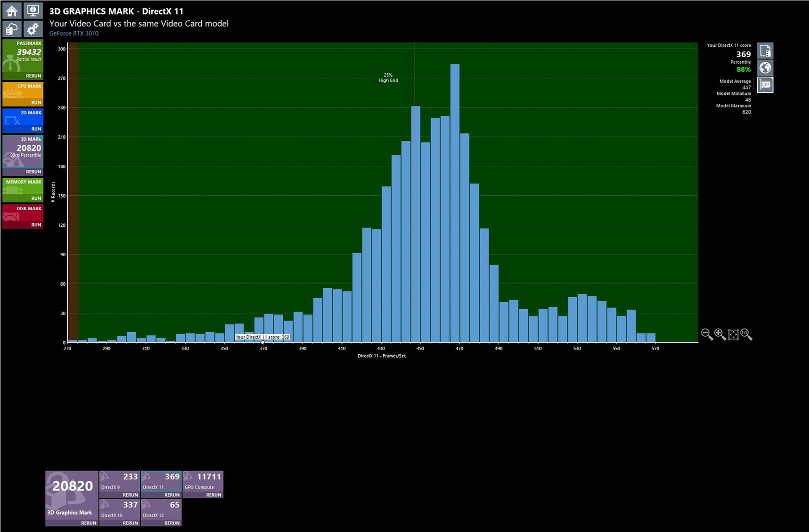Run the 2D Mark test

(x=36, y=129)
